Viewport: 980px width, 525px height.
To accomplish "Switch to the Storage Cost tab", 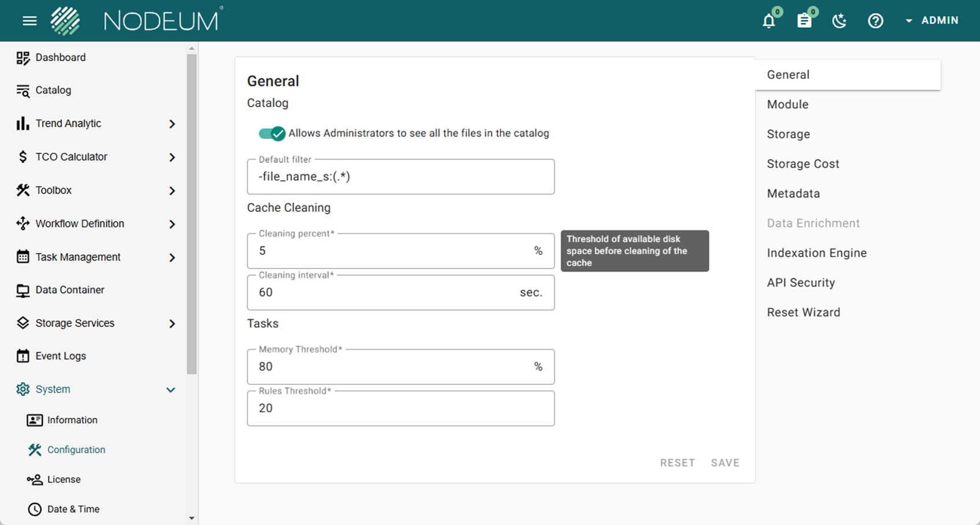I will pos(802,164).
